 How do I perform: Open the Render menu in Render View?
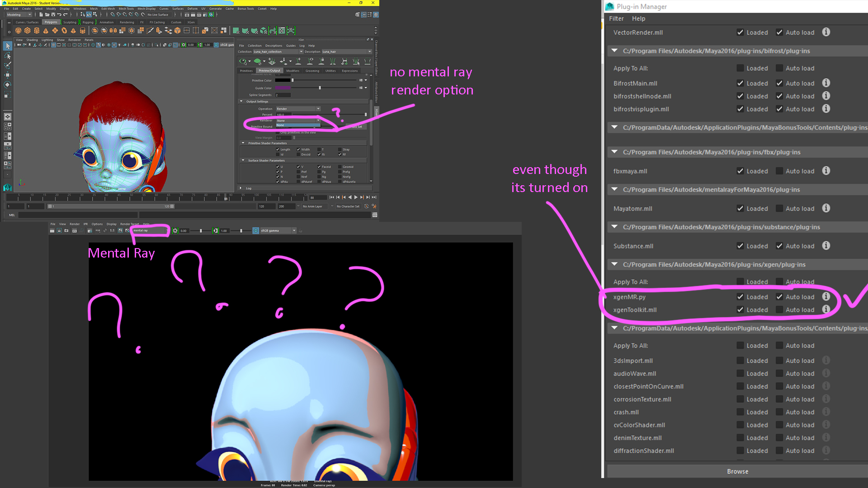75,224
